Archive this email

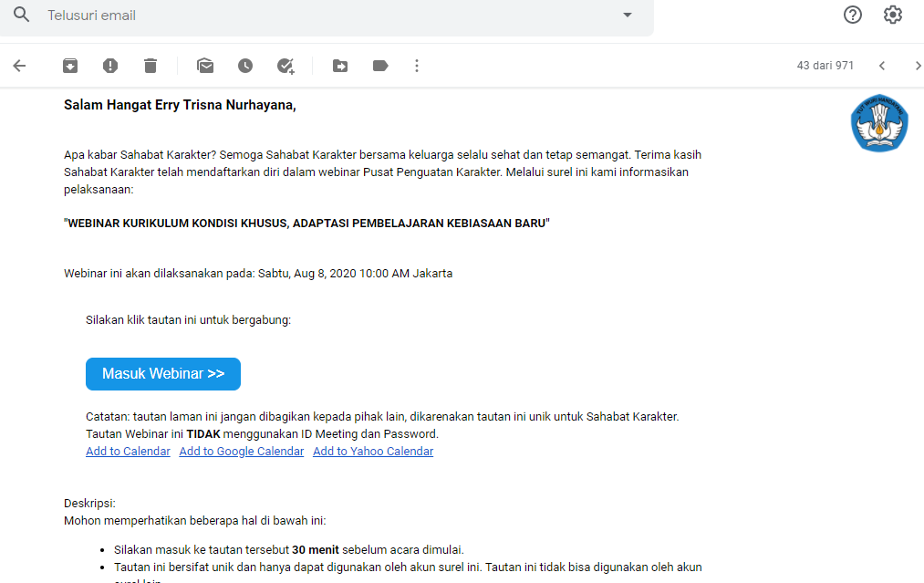[70, 66]
